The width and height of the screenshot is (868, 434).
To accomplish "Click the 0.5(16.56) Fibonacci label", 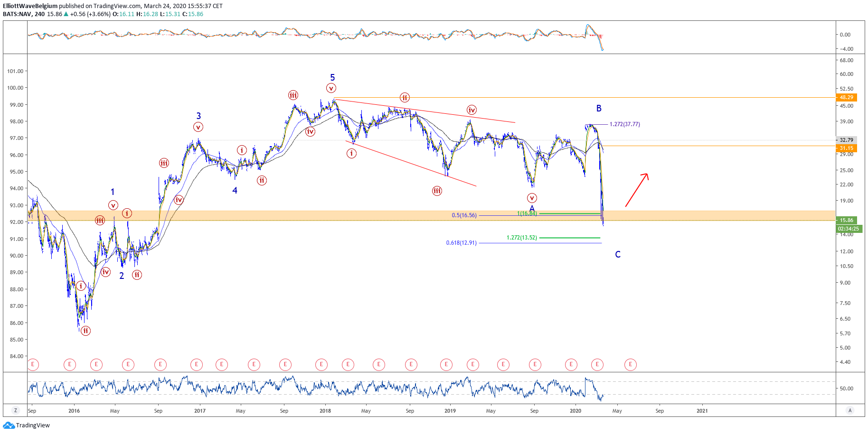I will click(x=464, y=215).
